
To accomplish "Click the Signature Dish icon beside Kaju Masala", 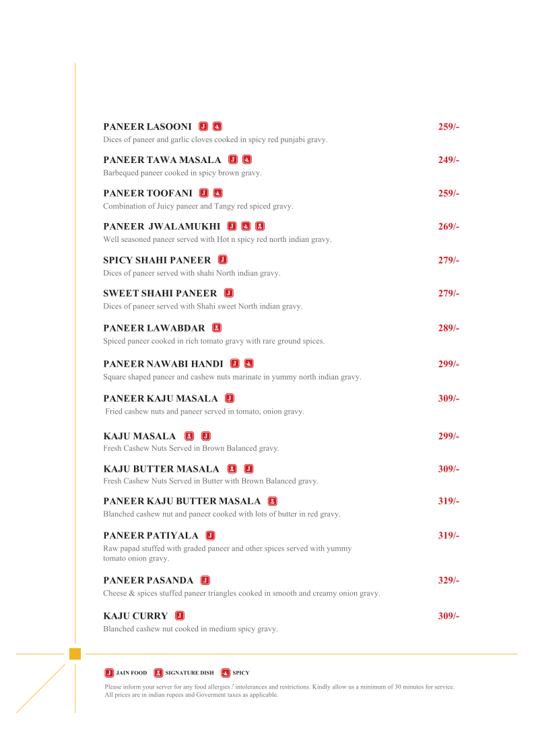I will point(189,436).
